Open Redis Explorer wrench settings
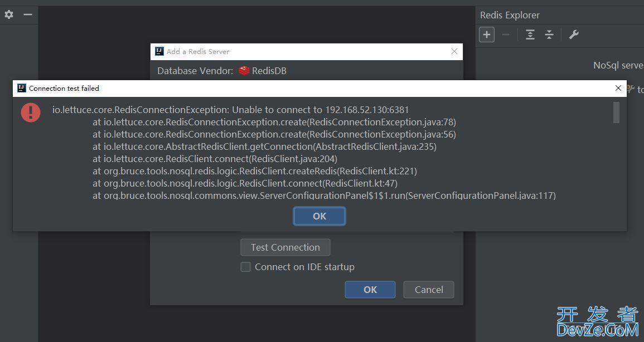Screen dimensions: 644x342 (574, 35)
